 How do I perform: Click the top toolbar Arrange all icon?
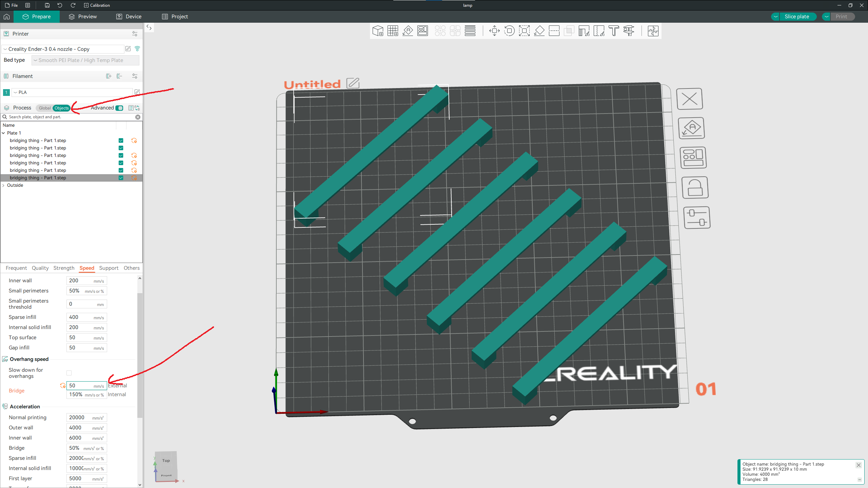pos(422,31)
